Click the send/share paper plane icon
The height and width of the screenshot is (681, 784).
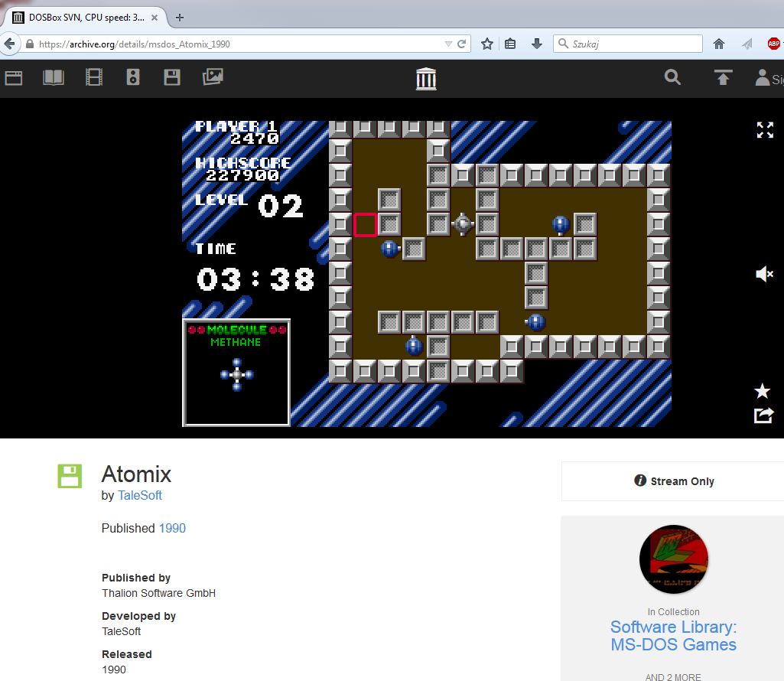pyautogui.click(x=747, y=44)
